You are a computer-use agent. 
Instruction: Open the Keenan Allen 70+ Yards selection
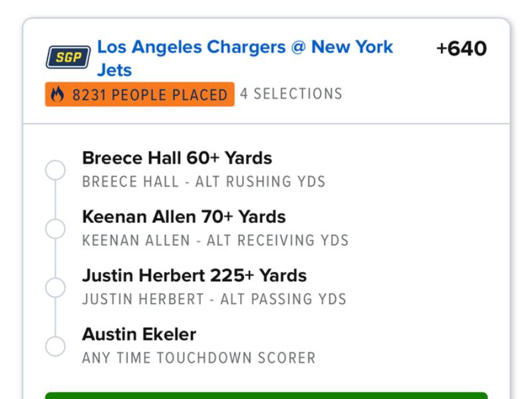point(184,217)
